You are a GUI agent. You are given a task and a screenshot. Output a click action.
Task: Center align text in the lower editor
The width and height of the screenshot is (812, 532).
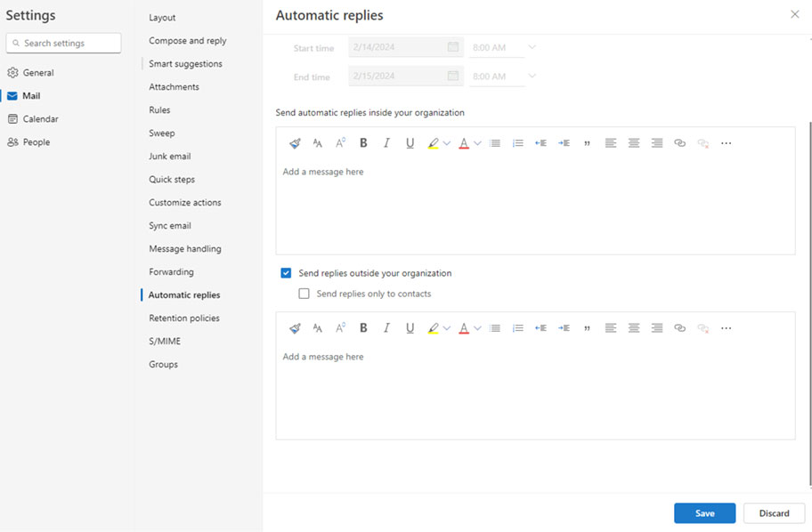pyautogui.click(x=633, y=327)
